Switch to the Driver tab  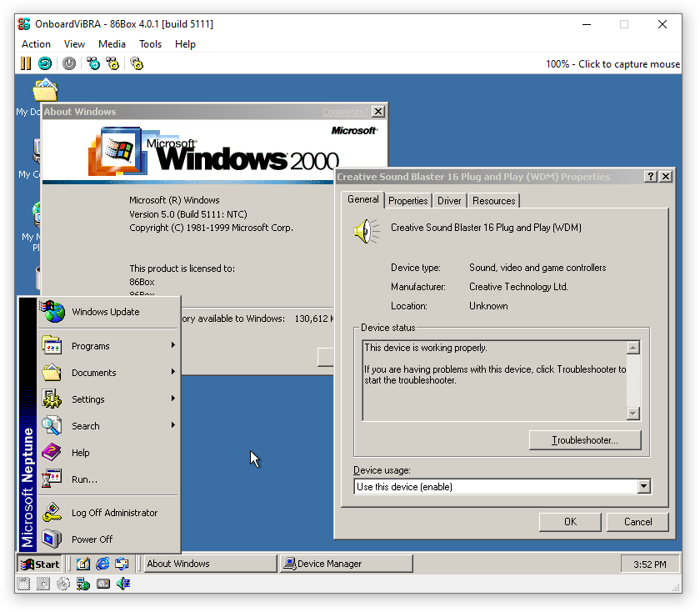(449, 201)
